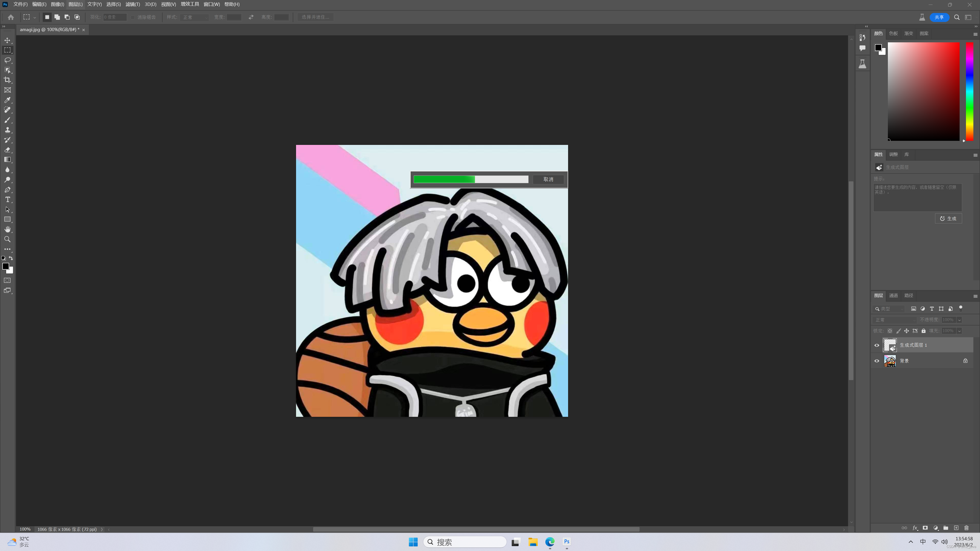Screen dimensions: 980x551
Task: Select the Eyedropper tool
Action: click(7, 100)
